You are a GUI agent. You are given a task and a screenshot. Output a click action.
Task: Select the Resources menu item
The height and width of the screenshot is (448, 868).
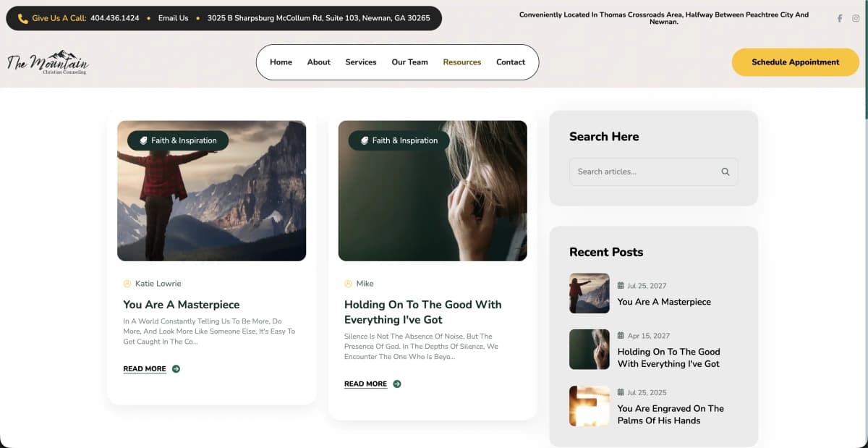pos(461,62)
